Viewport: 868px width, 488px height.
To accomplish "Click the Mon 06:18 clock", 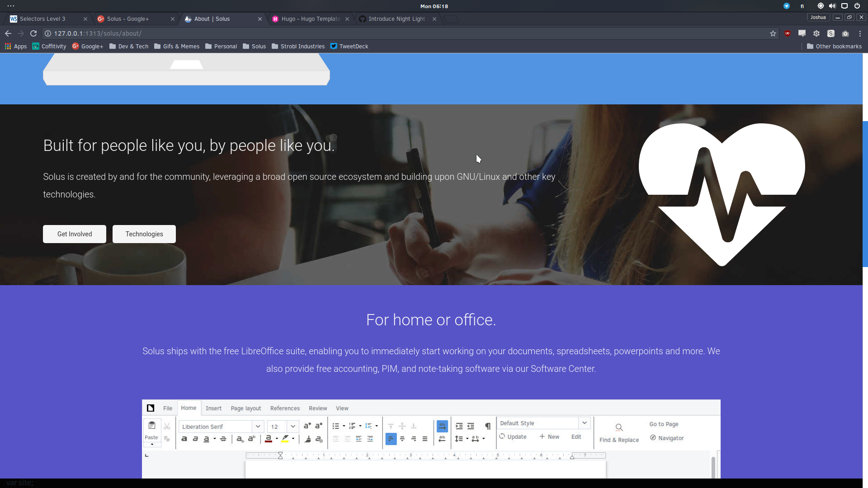I will click(x=434, y=6).
